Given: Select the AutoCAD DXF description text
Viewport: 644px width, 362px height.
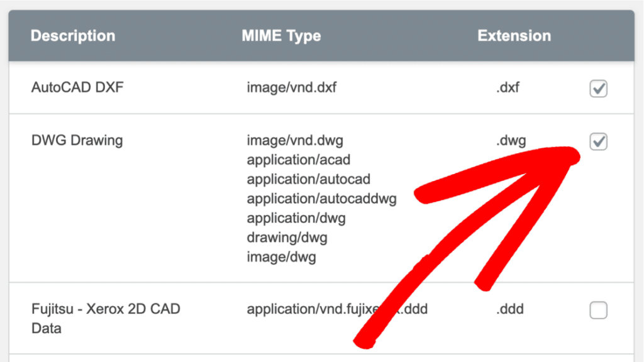Looking at the screenshot, I should 77,87.
